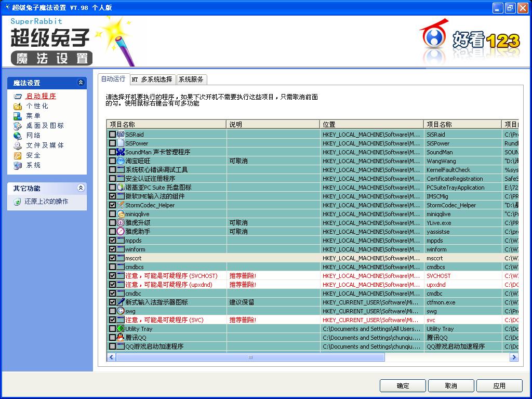This screenshot has height=399, width=532.
Task: Sort by the 位置 column header
Action: click(x=371, y=125)
